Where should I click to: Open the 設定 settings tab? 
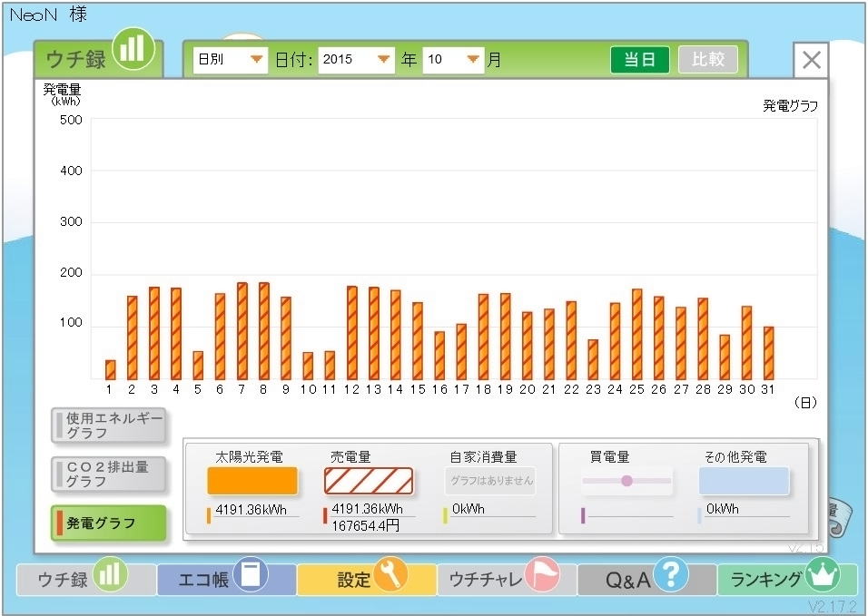point(367,580)
